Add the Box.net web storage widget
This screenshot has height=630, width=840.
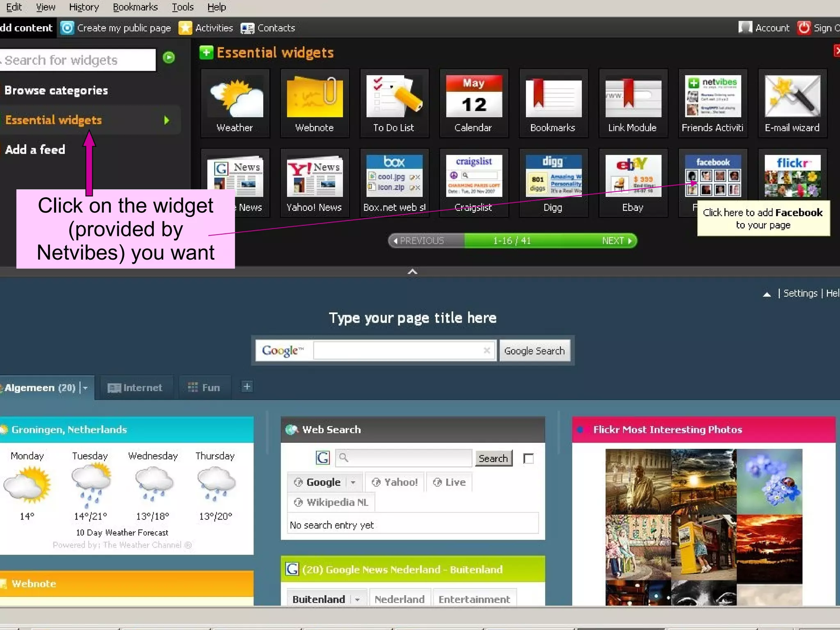coord(394,183)
